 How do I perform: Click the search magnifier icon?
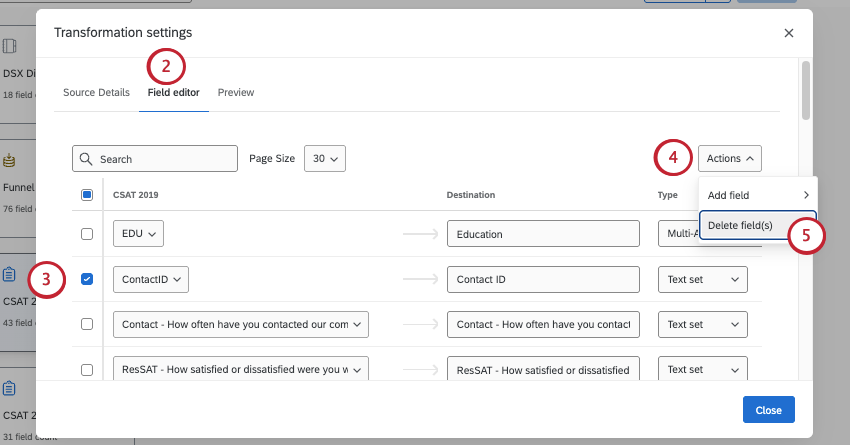[x=86, y=159]
